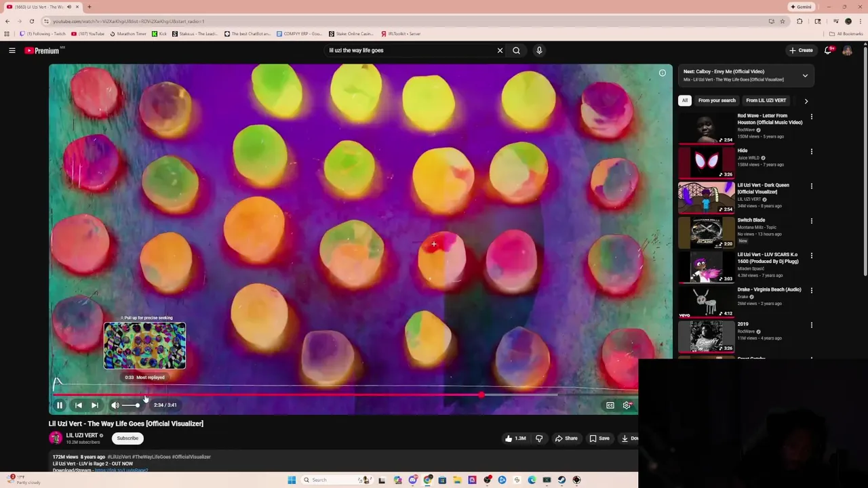Image resolution: width=868 pixels, height=488 pixels.
Task: Play Switch Blade video thumbnail
Action: point(707,232)
